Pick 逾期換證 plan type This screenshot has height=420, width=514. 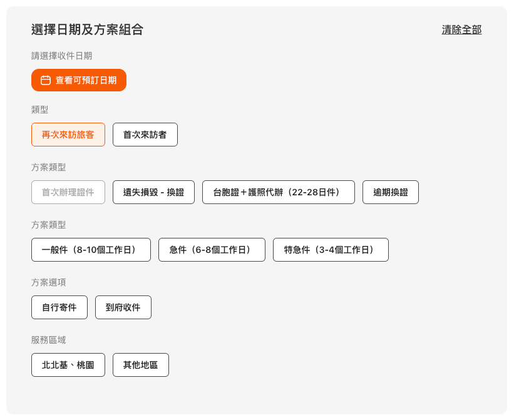click(x=391, y=192)
